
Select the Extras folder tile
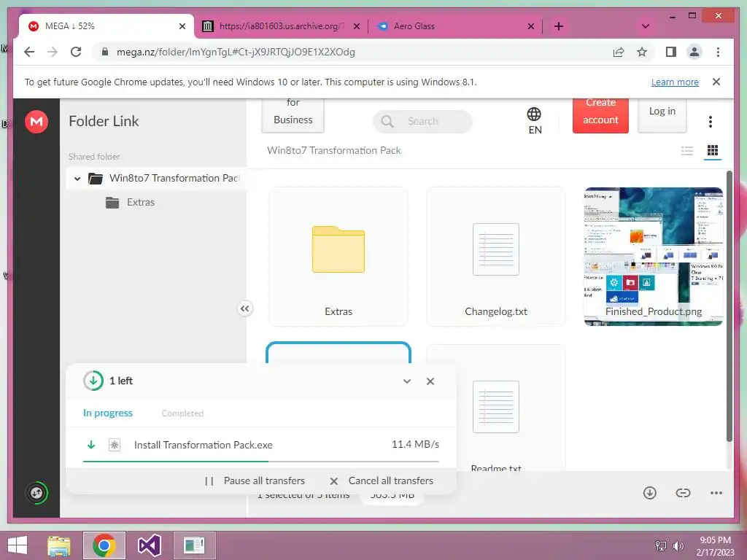pos(338,256)
